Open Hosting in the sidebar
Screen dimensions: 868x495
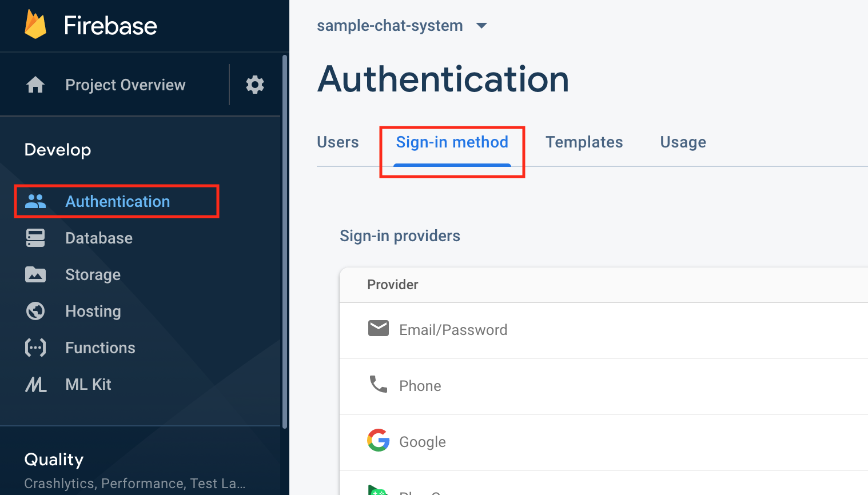pos(93,311)
